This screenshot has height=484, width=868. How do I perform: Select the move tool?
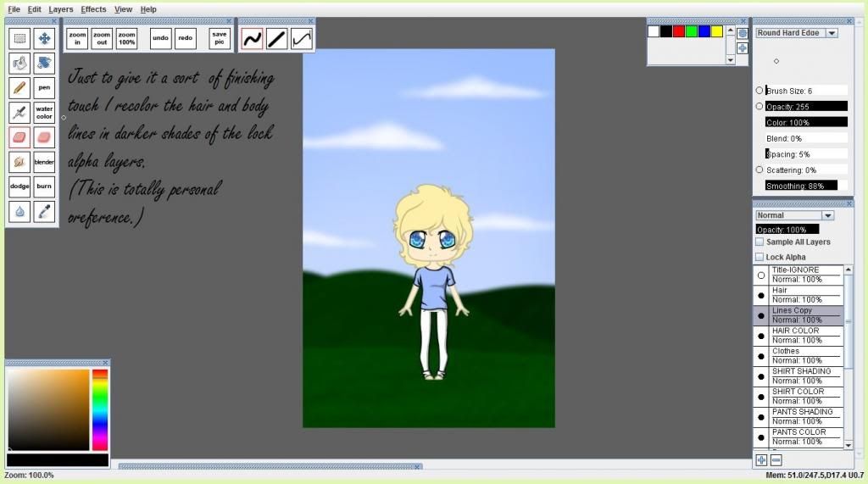tap(45, 38)
